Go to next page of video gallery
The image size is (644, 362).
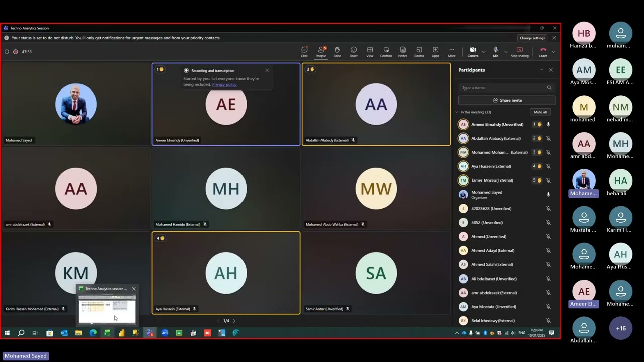pyautogui.click(x=234, y=321)
